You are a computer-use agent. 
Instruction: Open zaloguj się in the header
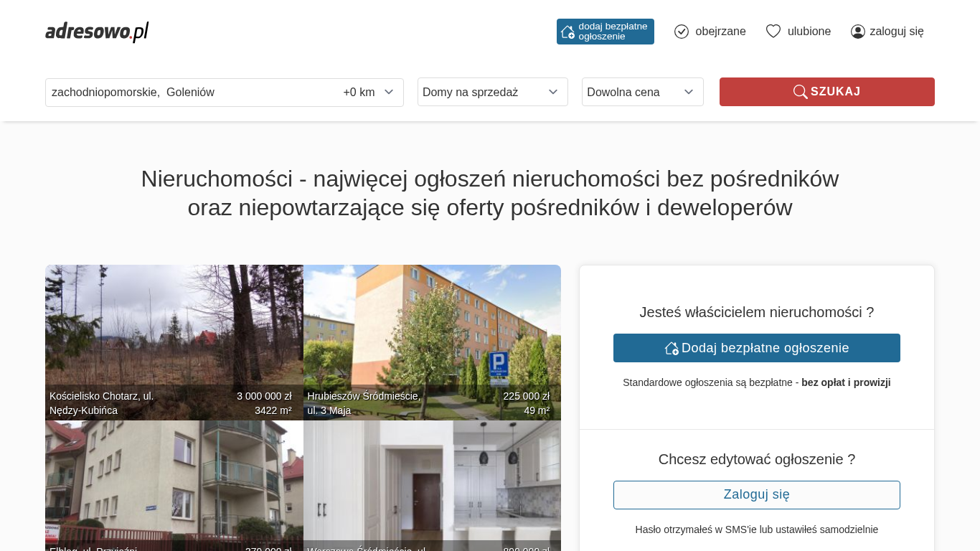point(896,32)
